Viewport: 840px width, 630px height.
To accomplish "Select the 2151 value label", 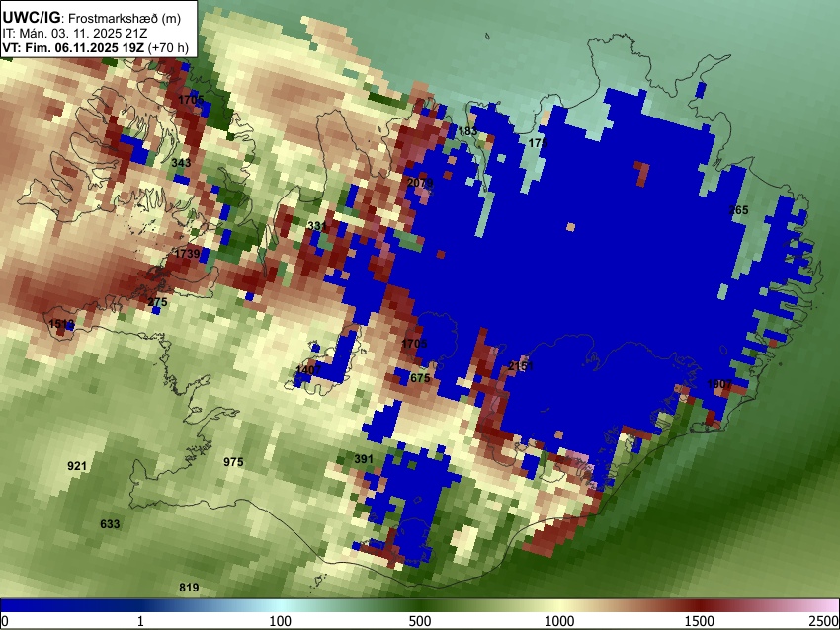I will click(521, 366).
